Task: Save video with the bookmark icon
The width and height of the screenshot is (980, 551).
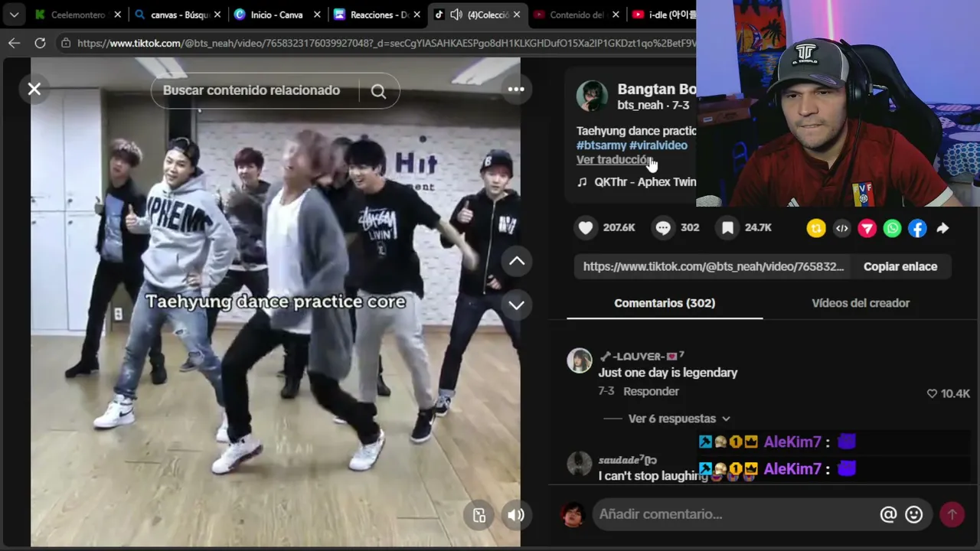Action: pos(727,228)
